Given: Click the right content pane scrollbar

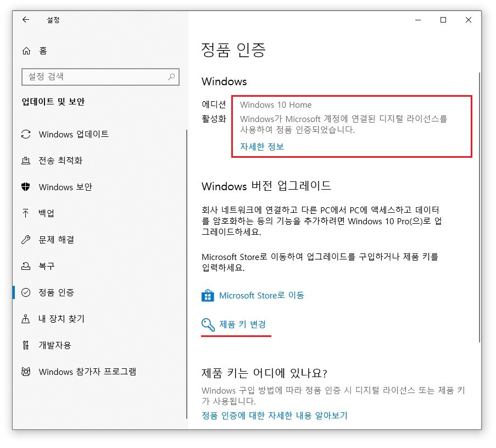Looking at the screenshot, I should click(x=480, y=207).
